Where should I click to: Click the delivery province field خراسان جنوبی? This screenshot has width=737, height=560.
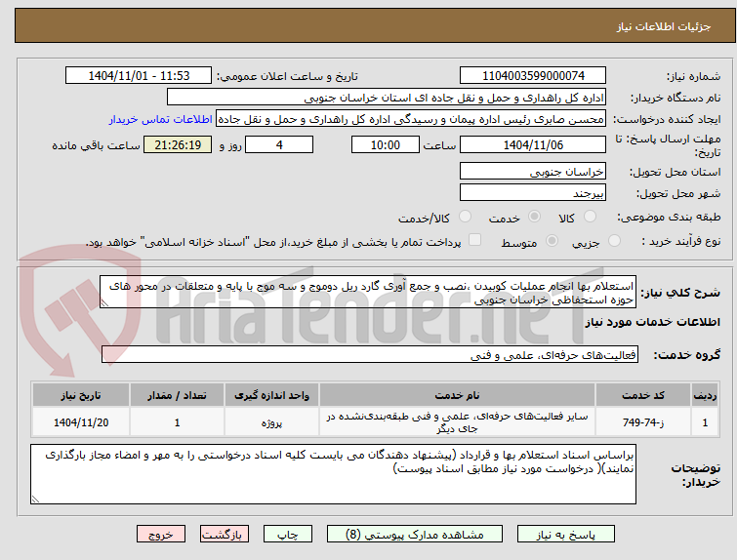(x=533, y=171)
